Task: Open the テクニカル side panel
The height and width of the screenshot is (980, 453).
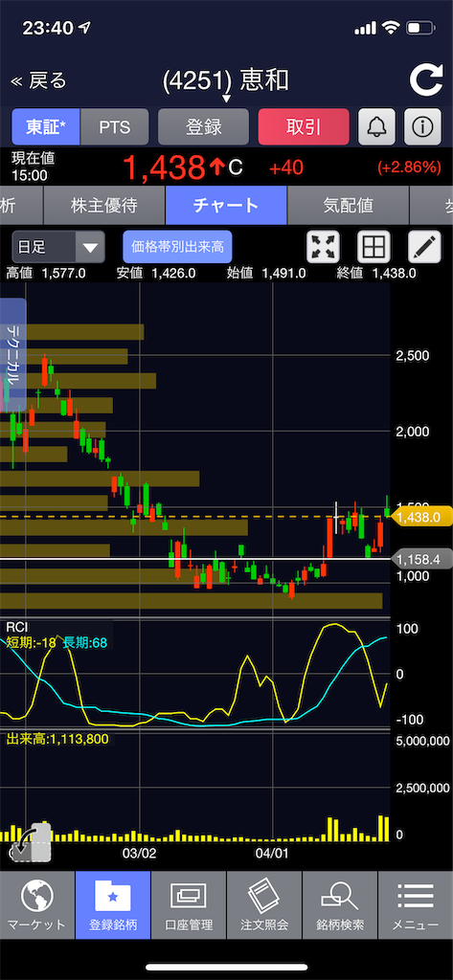Action: pos(13,355)
